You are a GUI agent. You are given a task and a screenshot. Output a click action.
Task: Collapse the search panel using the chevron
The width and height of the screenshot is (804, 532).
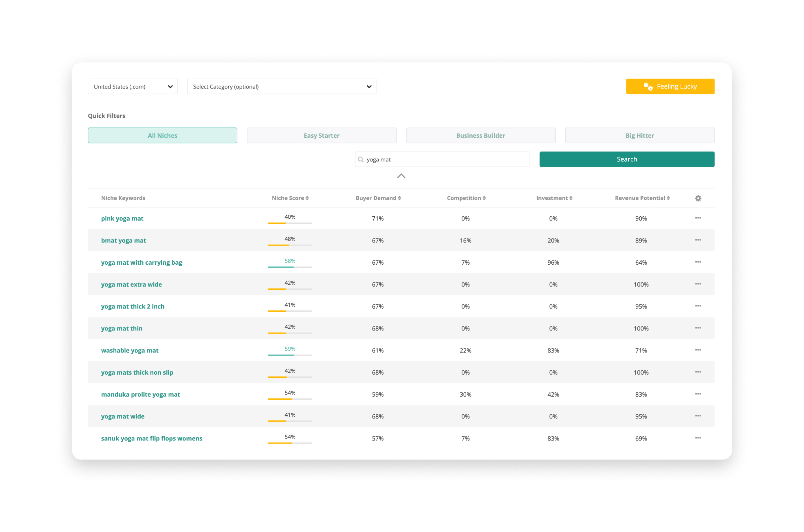(401, 176)
